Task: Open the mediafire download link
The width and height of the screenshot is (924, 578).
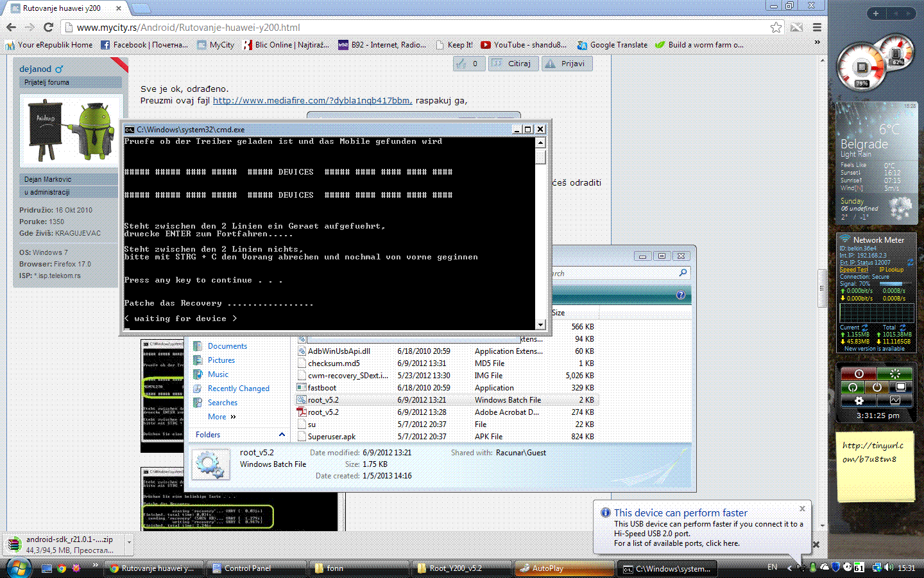Action: pyautogui.click(x=312, y=100)
